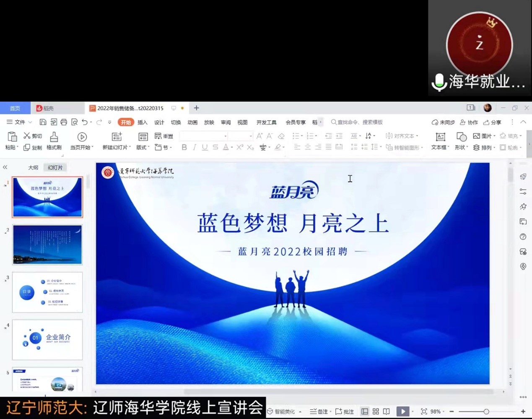Set align left paragraph alignment
The image size is (532, 419).
click(x=297, y=147)
